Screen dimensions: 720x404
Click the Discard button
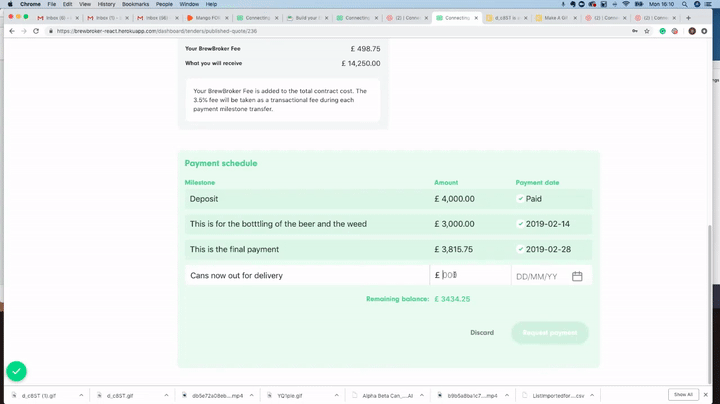tap(482, 332)
